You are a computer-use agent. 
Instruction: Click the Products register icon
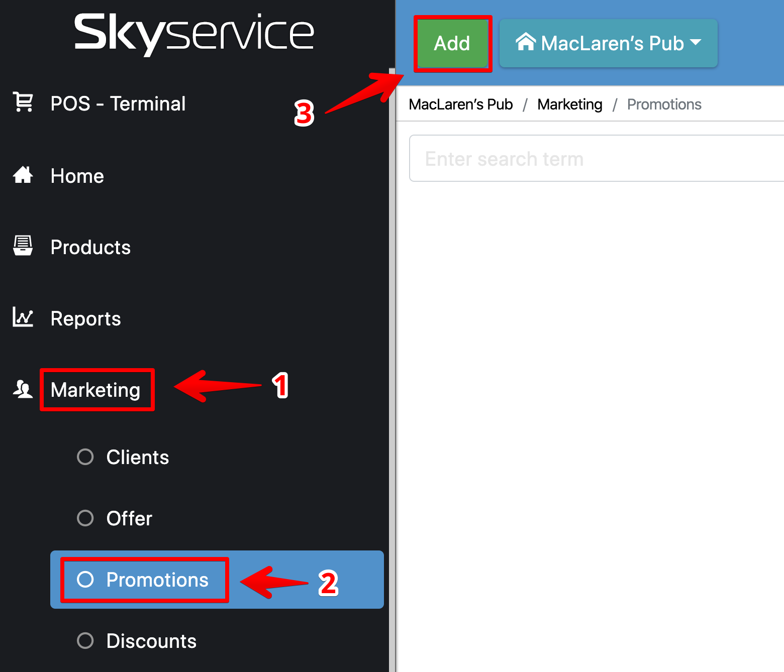click(x=23, y=246)
